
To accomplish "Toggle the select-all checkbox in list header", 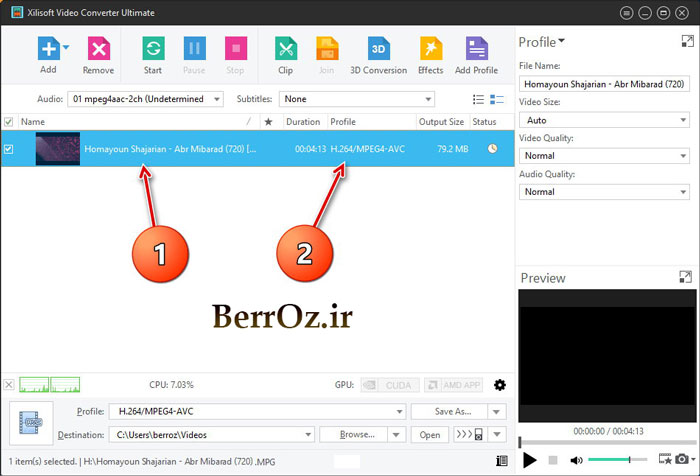I will click(x=9, y=121).
